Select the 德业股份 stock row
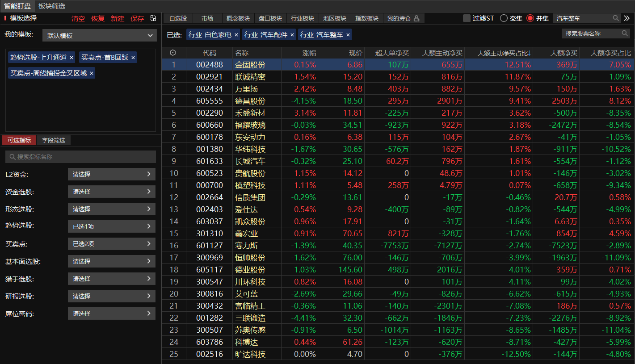635x364 pixels. (x=398, y=270)
